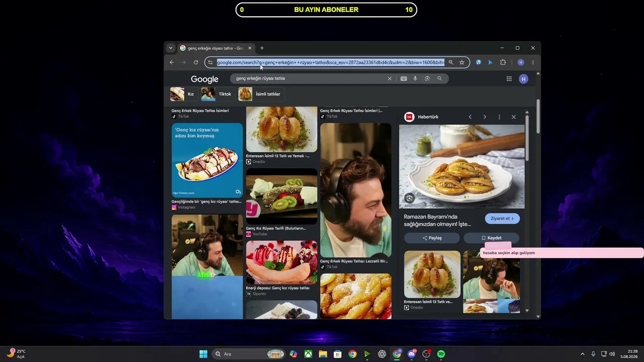Image resolution: width=644 pixels, height=362 pixels.
Task: Open the music note extension icon
Action: tap(478, 62)
